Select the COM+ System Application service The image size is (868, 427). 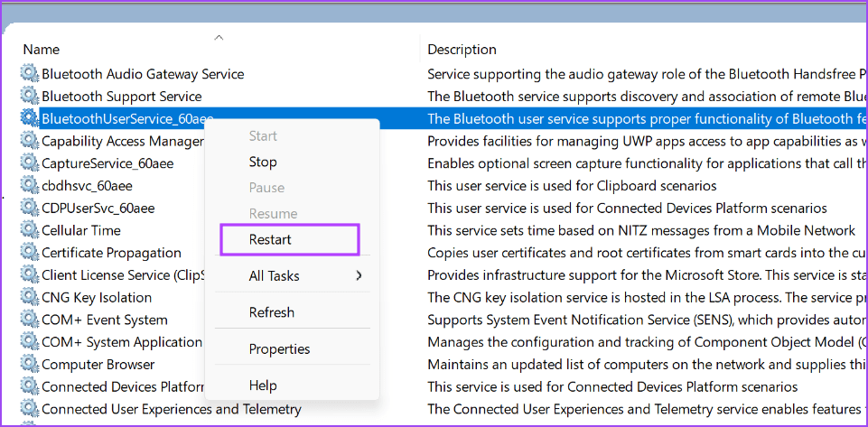tap(122, 342)
